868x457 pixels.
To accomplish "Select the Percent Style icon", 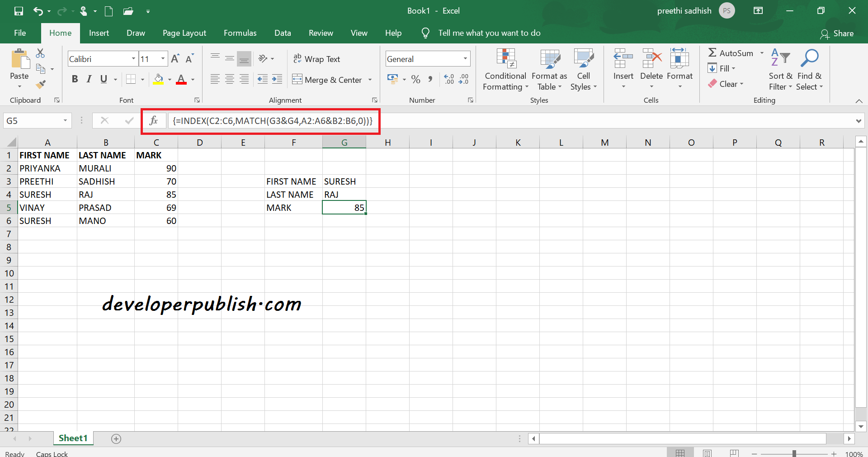I will coord(415,79).
